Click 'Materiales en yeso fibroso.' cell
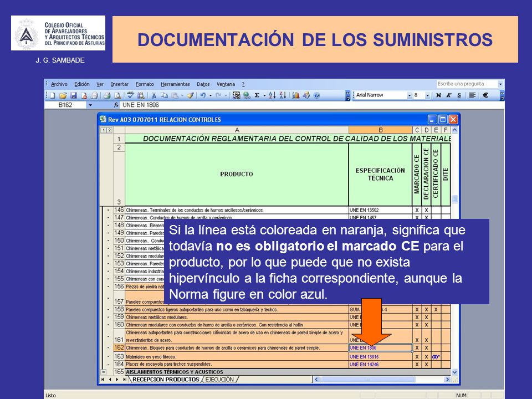Image resolution: width=532 pixels, height=399 pixels. click(x=237, y=356)
